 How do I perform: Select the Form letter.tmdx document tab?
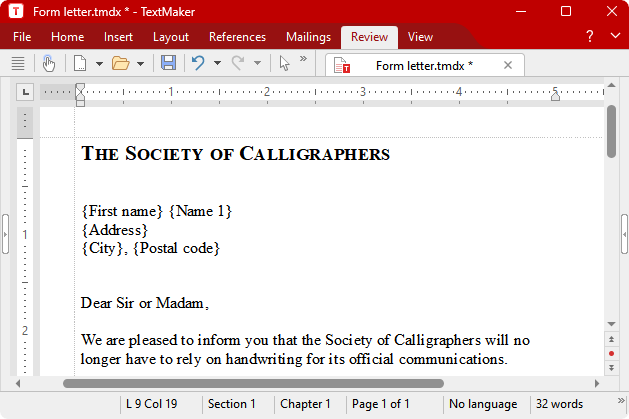(x=424, y=65)
